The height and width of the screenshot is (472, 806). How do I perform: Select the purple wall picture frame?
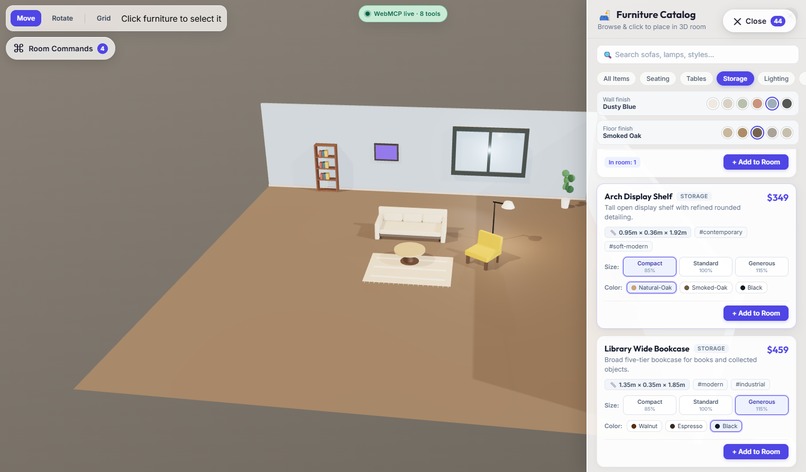[386, 152]
